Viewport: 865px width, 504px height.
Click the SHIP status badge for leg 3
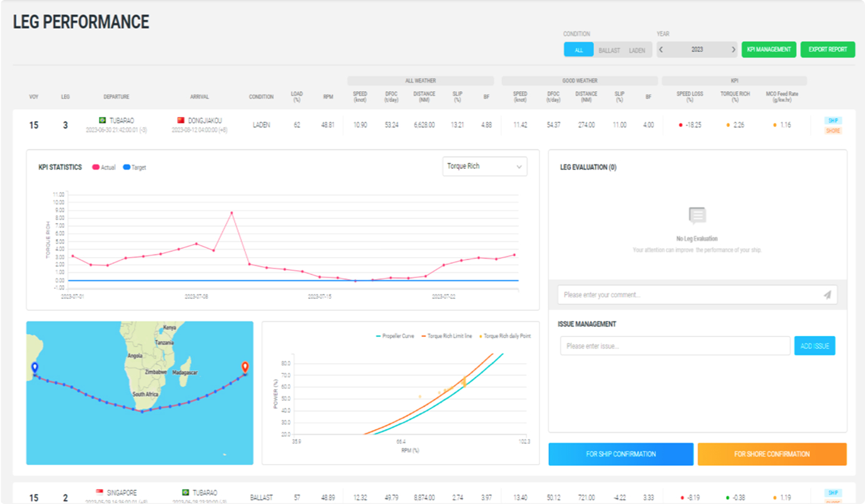(x=833, y=120)
